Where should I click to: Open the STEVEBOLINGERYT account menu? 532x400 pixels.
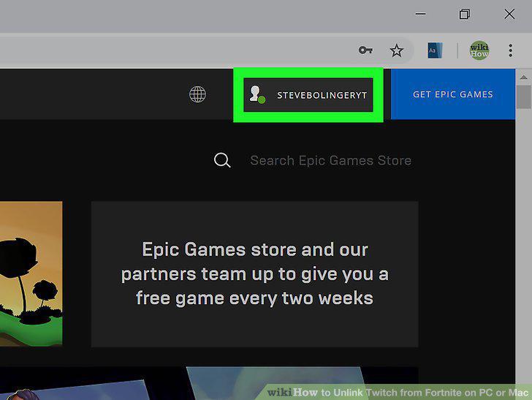(x=308, y=95)
